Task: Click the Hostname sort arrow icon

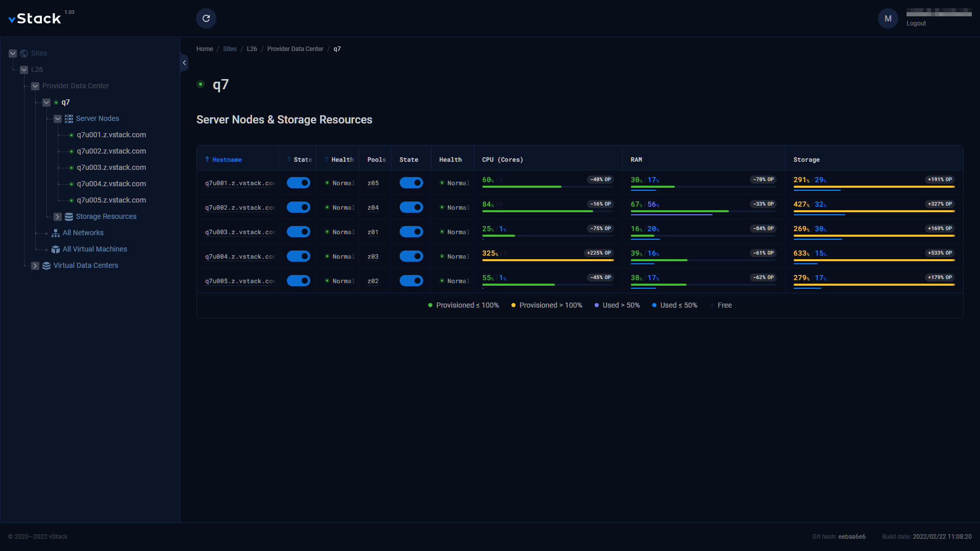Action: coord(207,160)
